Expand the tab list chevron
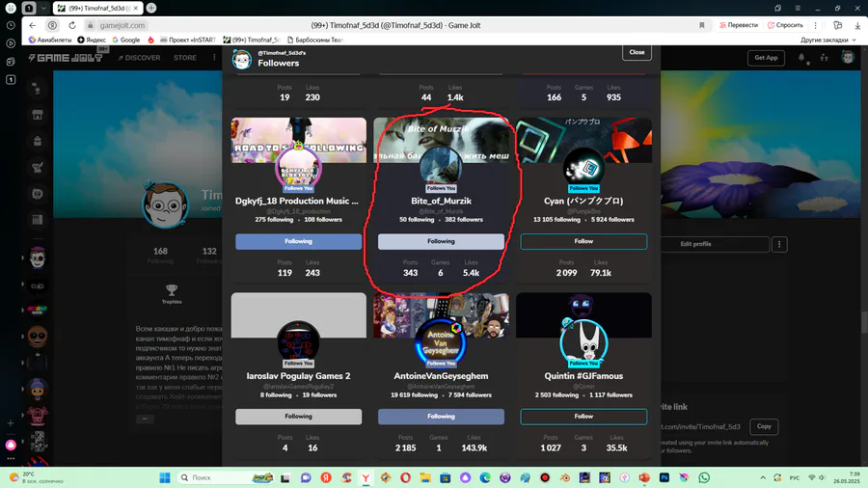The height and width of the screenshot is (488, 868). tap(43, 9)
